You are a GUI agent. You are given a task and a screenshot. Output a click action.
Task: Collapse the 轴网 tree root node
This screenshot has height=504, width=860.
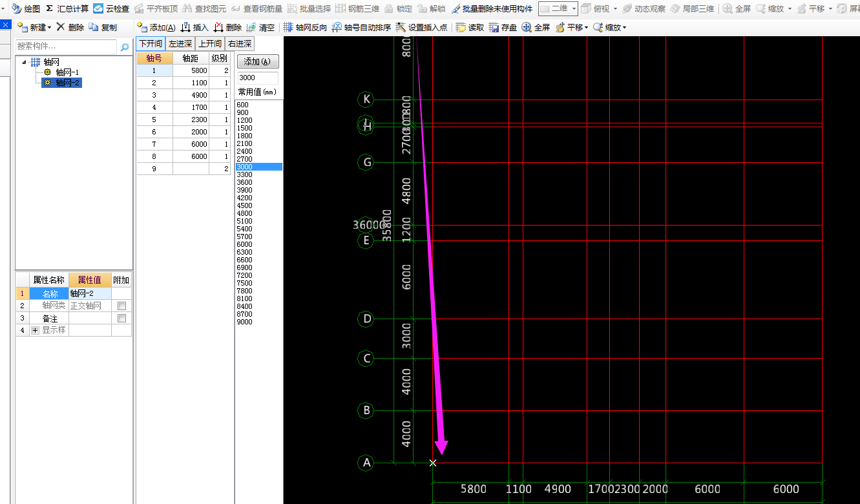tap(24, 62)
